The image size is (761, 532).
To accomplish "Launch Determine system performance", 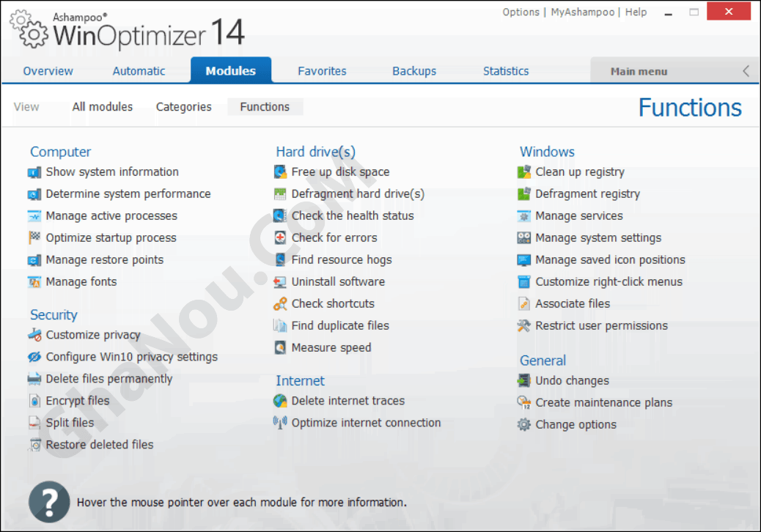I will (x=128, y=194).
